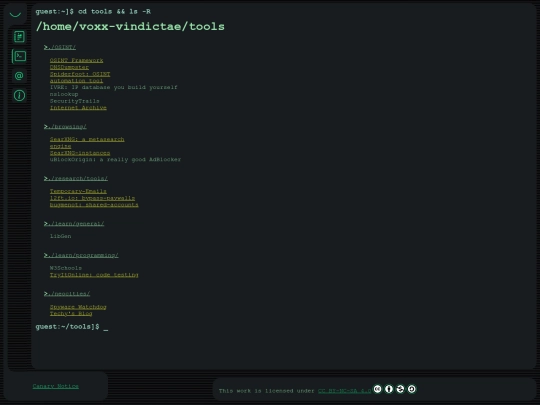Jump to the ./neocities/ section heading
This screenshot has width=540, height=405.
pos(67,294)
